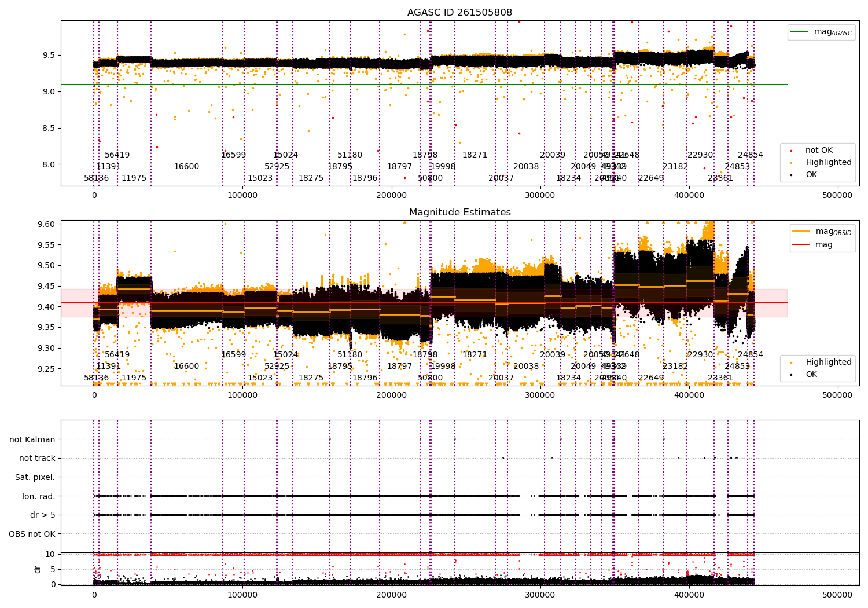The image size is (868, 608).
Task: Click x-axis tick 200000 in bottom plot
Action: click(391, 595)
